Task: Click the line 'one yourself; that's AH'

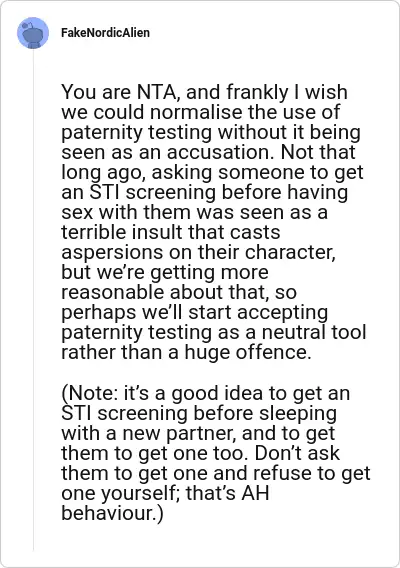Action: 165,493
